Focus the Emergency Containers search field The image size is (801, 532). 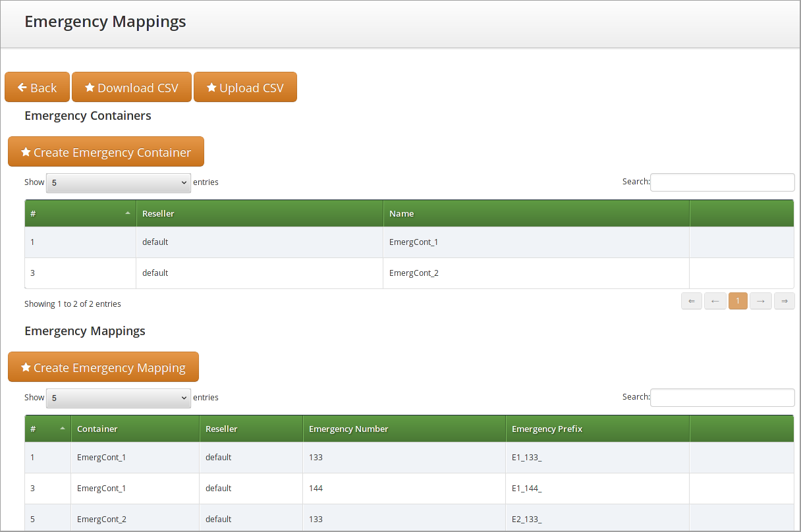coord(722,182)
